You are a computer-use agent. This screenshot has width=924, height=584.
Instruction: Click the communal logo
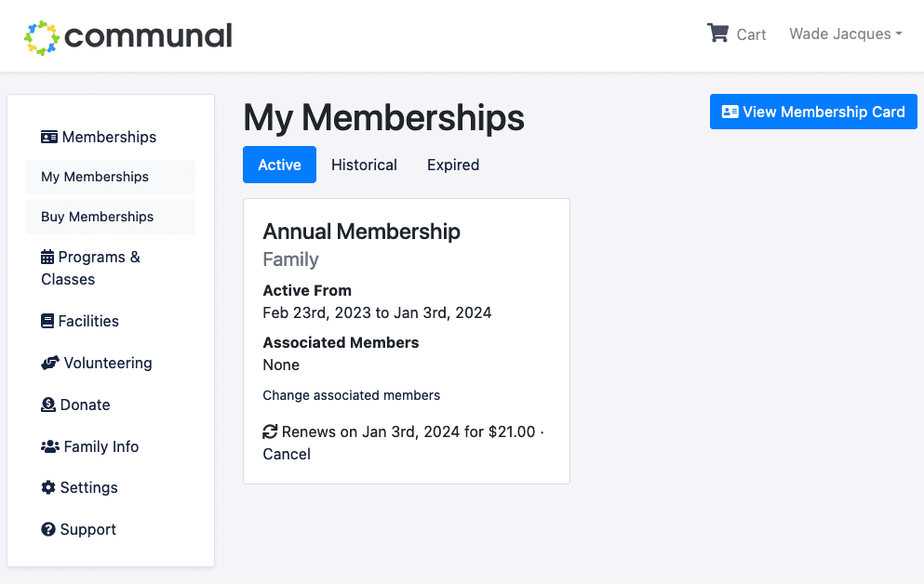127,35
